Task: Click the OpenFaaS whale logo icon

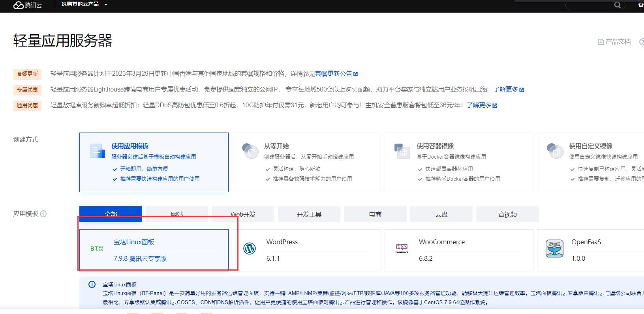Action: [554, 249]
